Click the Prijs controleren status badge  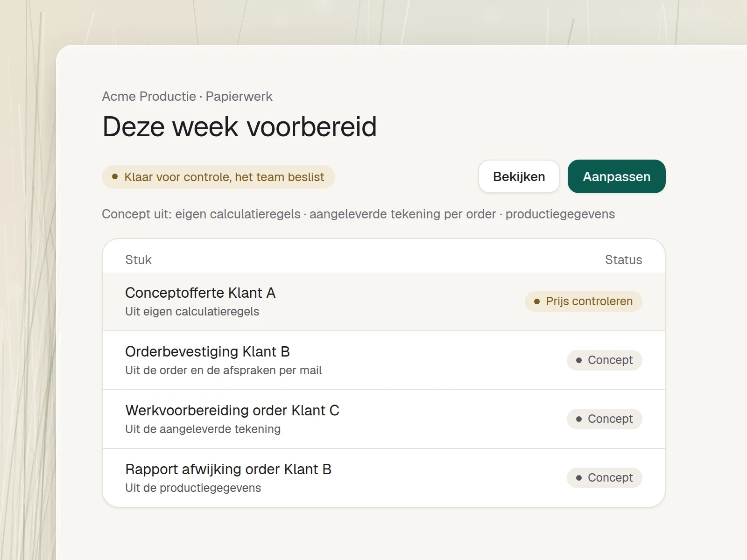[x=583, y=301]
